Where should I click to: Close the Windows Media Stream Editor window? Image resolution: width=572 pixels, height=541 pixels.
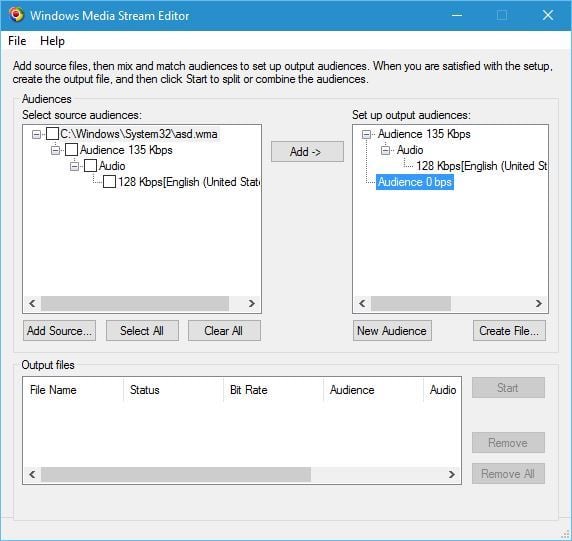tap(548, 15)
